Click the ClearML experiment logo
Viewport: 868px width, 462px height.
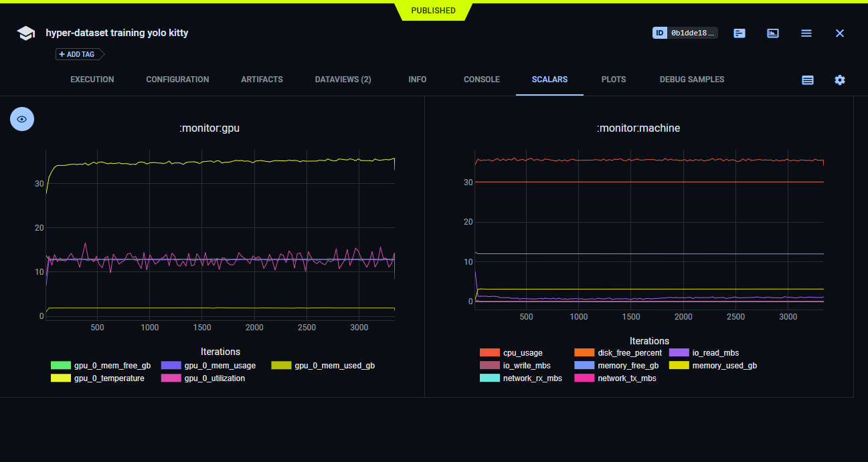coord(25,33)
